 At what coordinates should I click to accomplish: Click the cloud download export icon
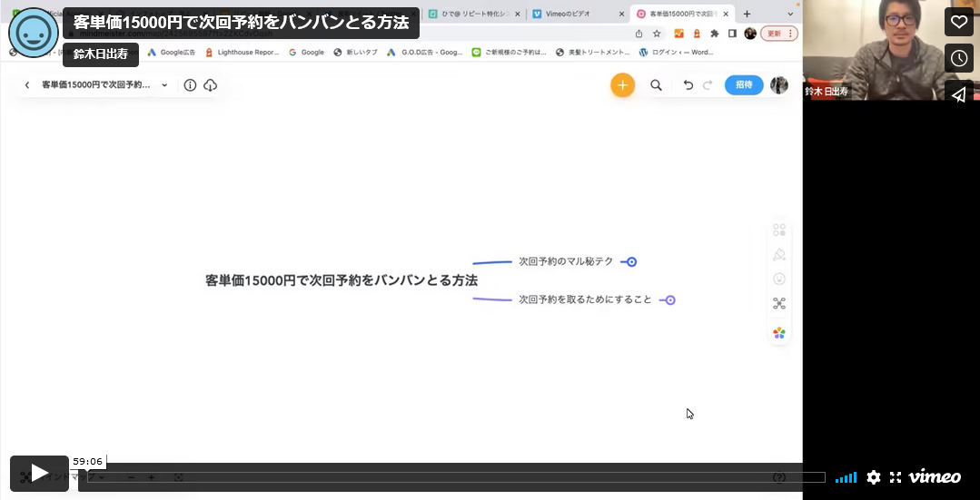[x=210, y=85]
